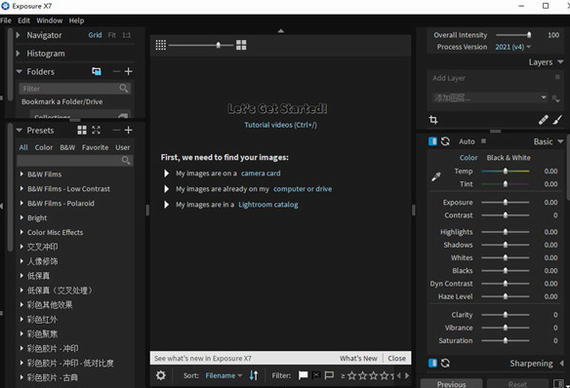Remove folder with Folders minus icon

pos(116,71)
